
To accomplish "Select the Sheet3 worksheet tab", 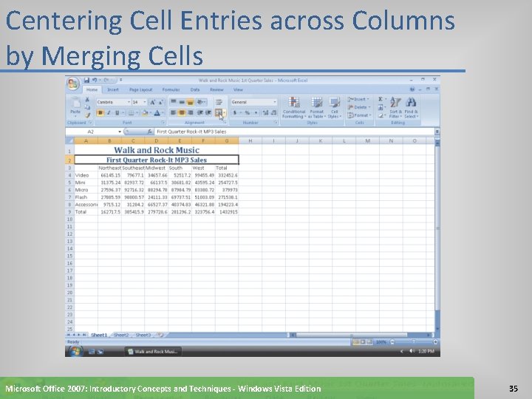I will (143, 335).
